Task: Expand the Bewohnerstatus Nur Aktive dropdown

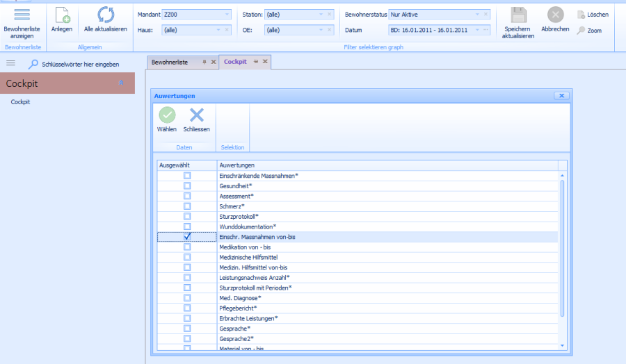Action: click(x=476, y=14)
